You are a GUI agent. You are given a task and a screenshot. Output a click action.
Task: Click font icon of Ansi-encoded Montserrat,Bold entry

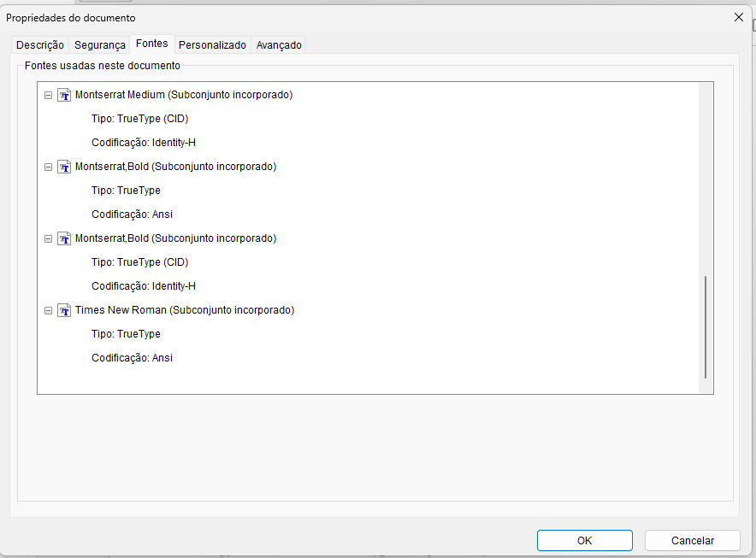pos(64,167)
